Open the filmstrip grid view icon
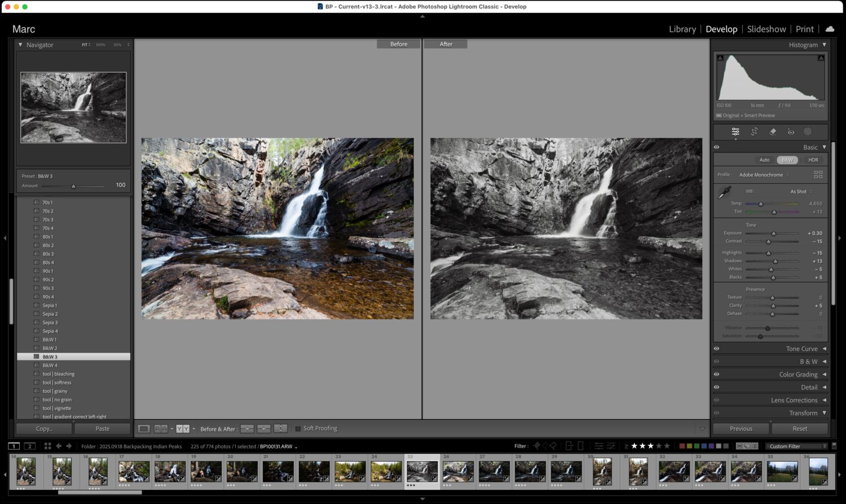The width and height of the screenshot is (846, 504). pos(48,446)
